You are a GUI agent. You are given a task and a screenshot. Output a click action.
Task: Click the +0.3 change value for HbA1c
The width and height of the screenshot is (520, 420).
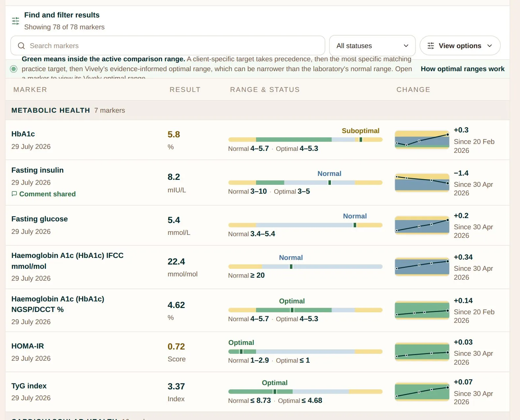tap(461, 130)
